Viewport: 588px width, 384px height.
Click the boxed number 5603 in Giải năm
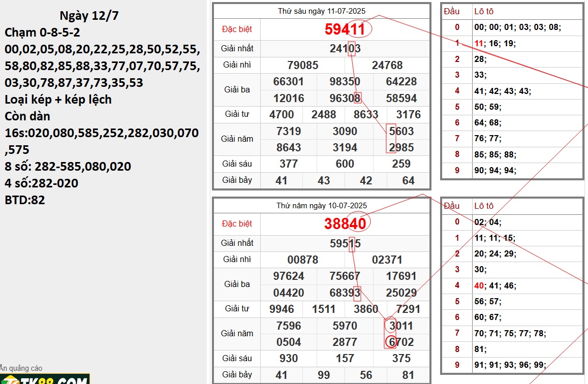401,131
